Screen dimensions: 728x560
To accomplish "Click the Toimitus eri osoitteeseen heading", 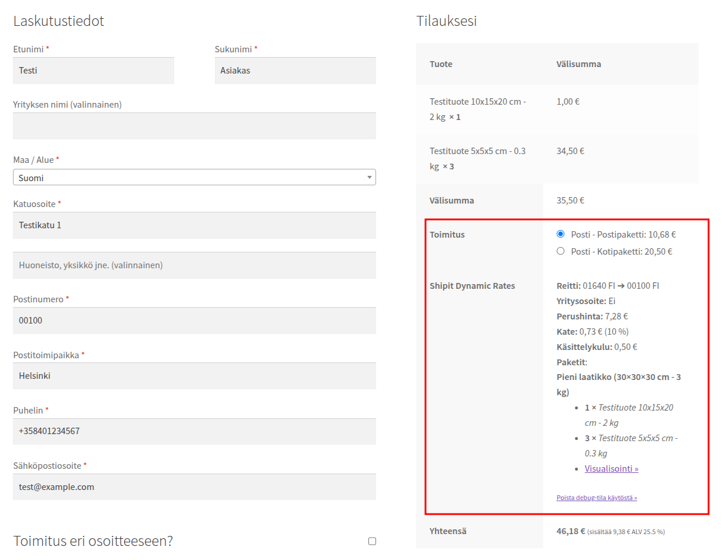I will point(93,541).
